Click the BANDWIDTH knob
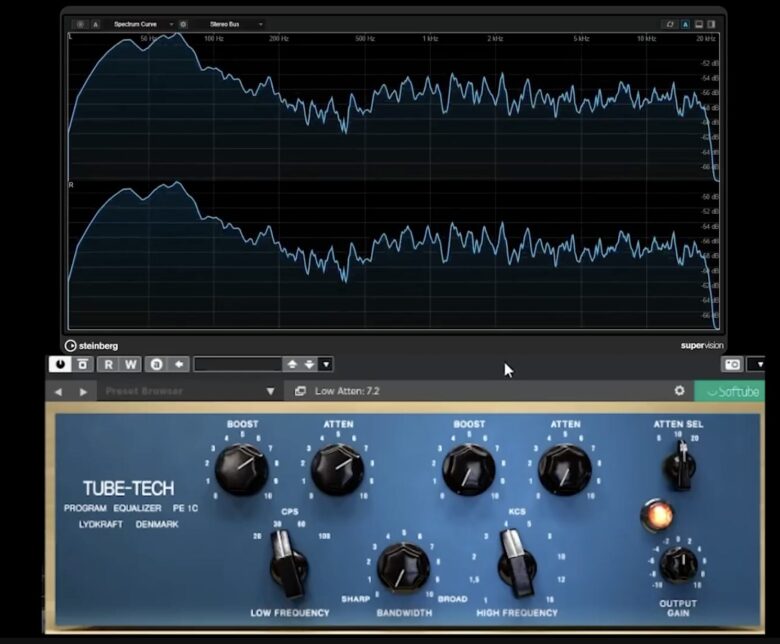 pyautogui.click(x=403, y=567)
